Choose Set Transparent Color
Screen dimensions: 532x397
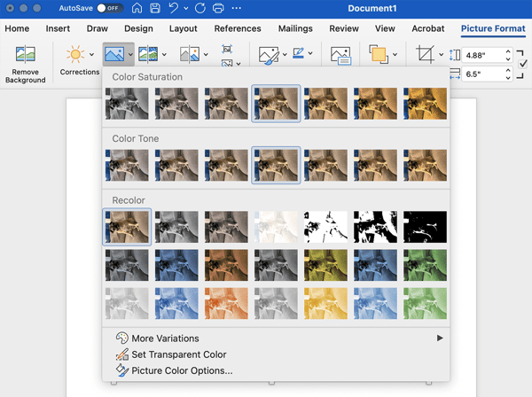tap(276, 354)
